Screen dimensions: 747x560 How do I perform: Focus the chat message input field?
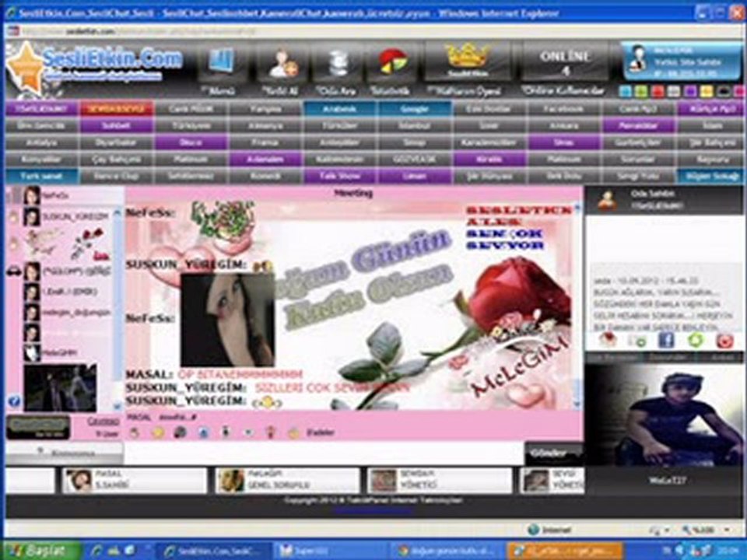(x=324, y=453)
